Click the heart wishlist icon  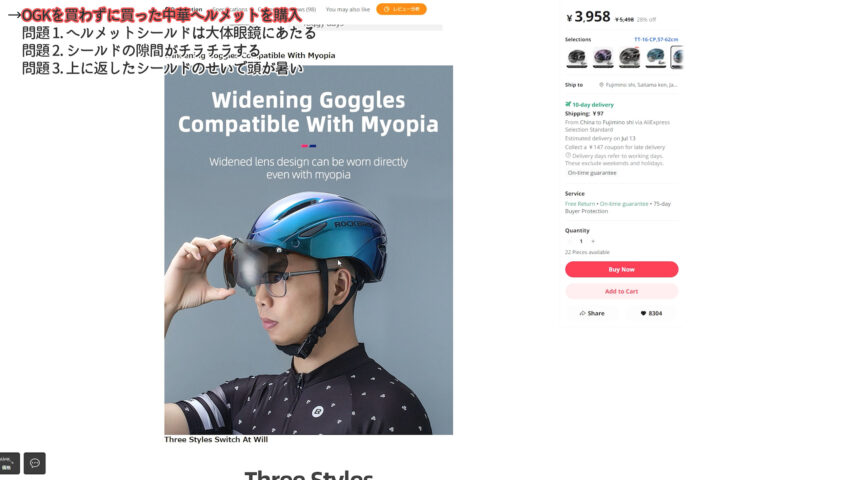tap(643, 313)
